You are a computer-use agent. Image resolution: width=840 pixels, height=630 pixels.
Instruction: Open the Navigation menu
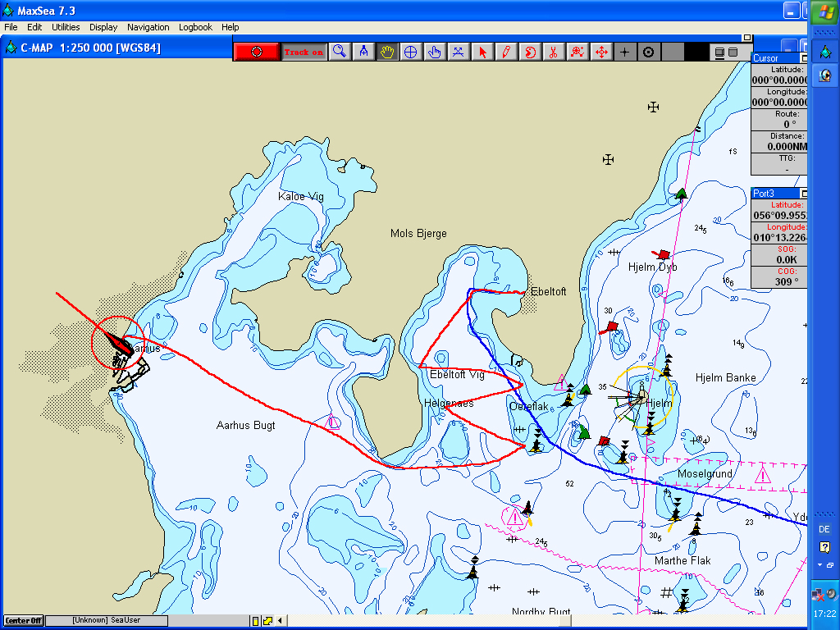tap(148, 27)
